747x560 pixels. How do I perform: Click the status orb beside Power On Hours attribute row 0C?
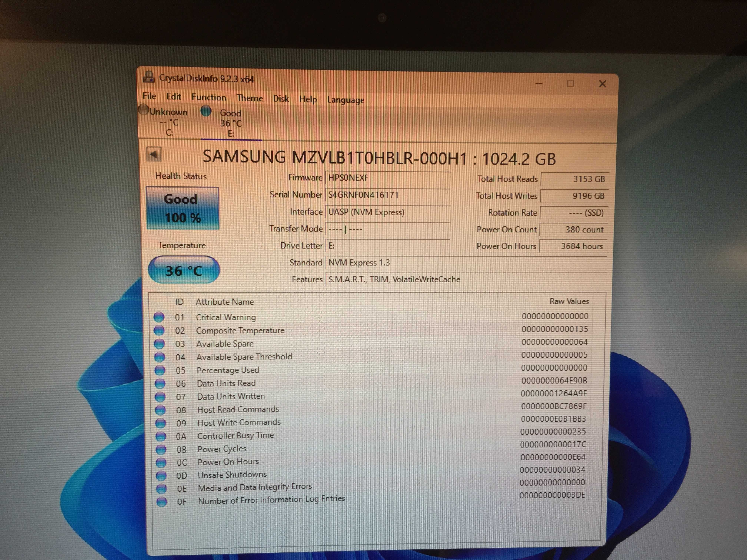(161, 462)
